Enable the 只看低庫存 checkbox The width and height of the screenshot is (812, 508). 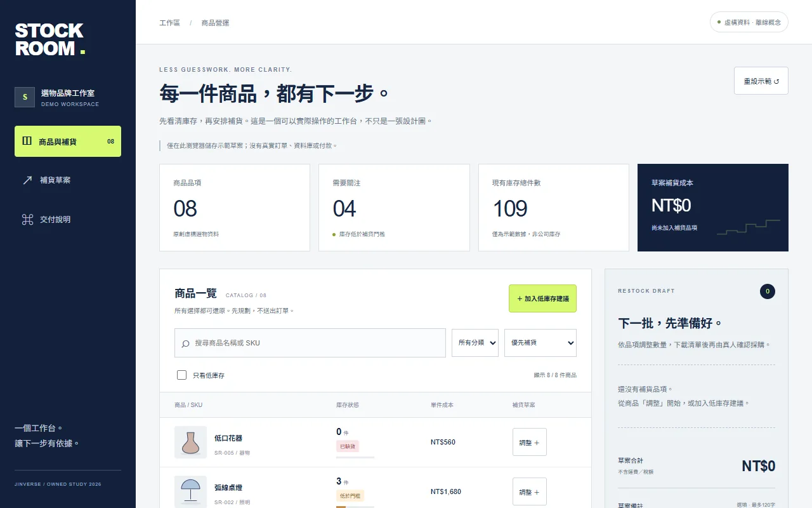[x=181, y=375]
